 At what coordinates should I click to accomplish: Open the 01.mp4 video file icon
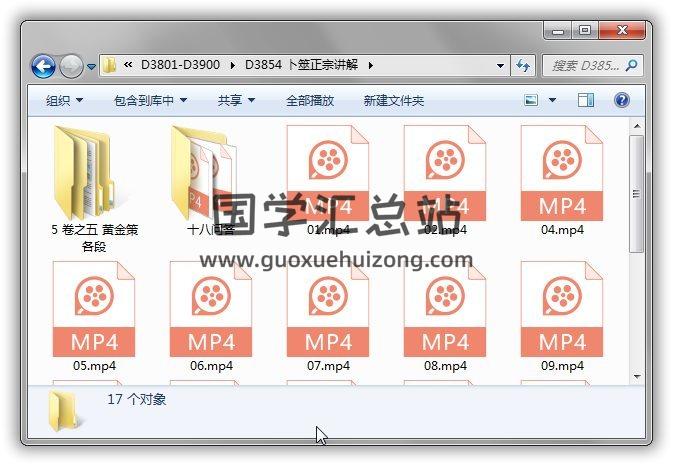327,173
